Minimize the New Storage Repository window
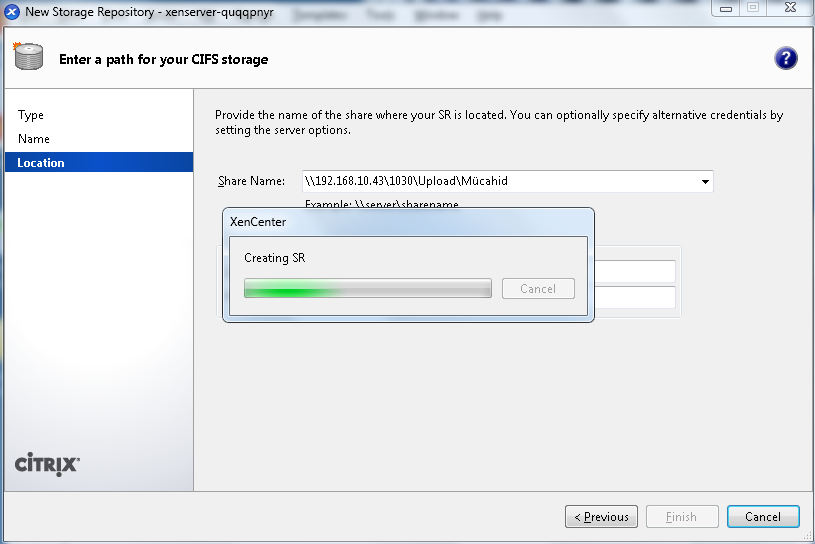The image size is (815, 544). click(726, 8)
